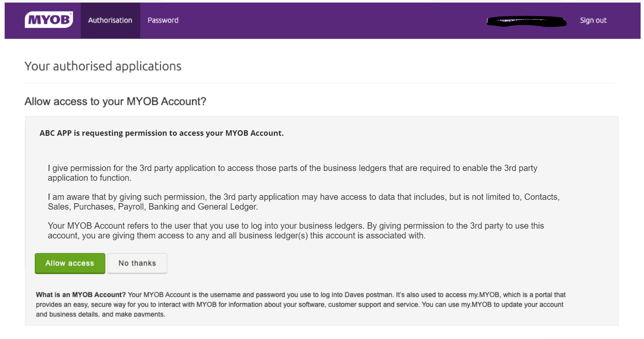Viewport: 644px width, 339px height.
Task: Click the MYOB logo
Action: coord(49,20)
